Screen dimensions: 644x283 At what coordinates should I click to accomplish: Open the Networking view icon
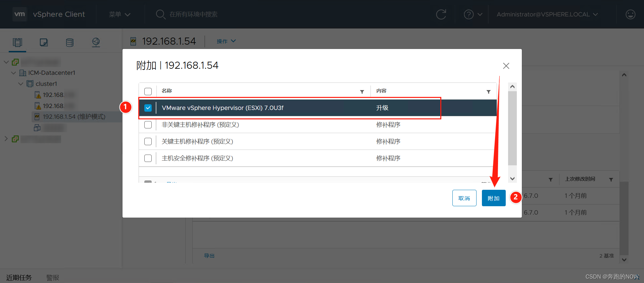pos(96,42)
